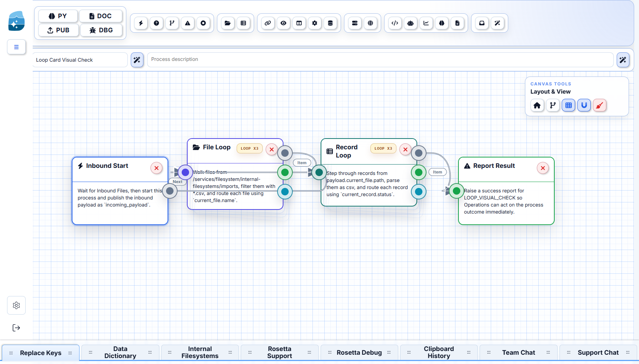Click the open folder icon in top toolbar
Image resolution: width=639 pixels, height=364 pixels.
228,23
